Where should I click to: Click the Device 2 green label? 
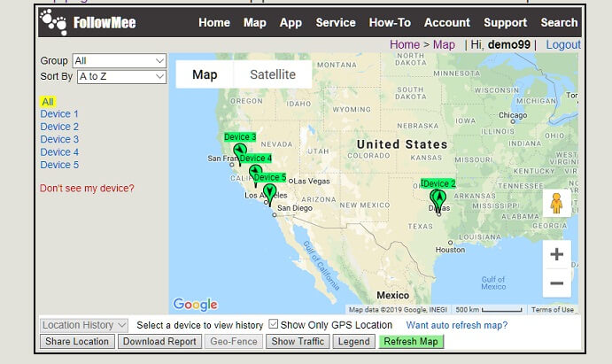point(438,183)
